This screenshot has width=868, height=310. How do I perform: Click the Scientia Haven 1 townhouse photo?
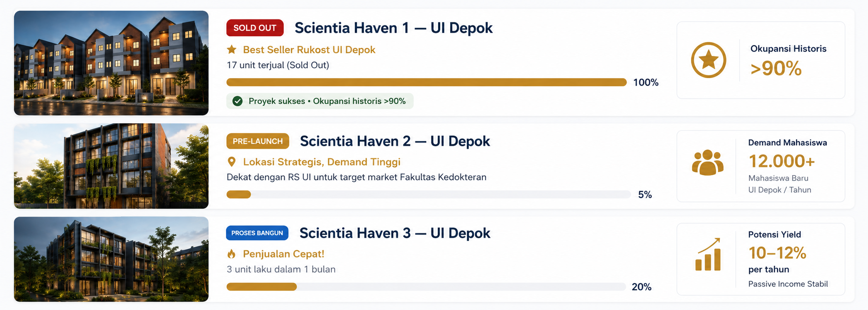[x=111, y=63]
